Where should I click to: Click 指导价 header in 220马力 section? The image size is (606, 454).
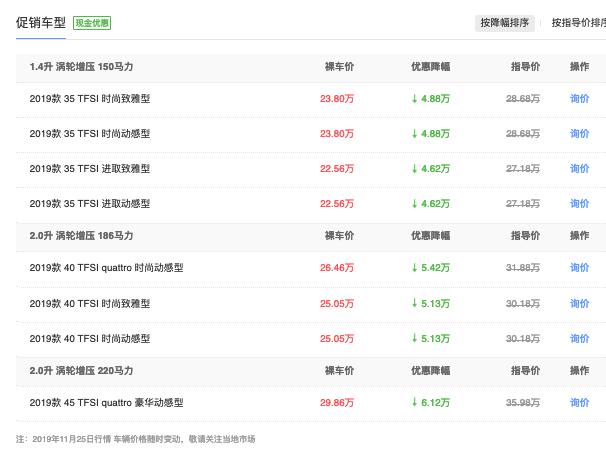coord(525,371)
